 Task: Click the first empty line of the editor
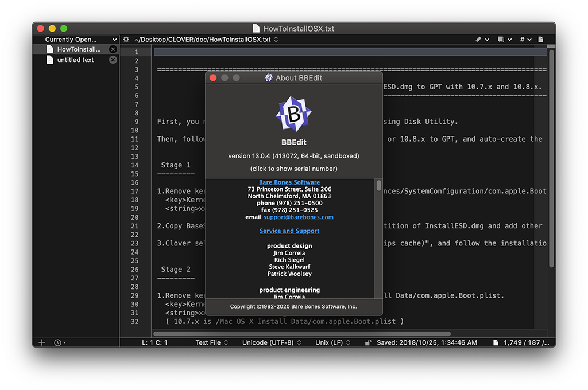350,52
